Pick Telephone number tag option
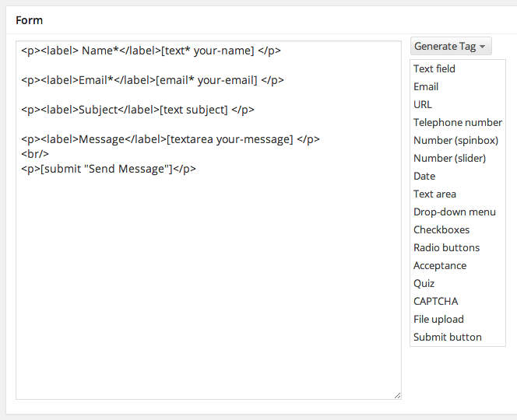 tap(457, 122)
